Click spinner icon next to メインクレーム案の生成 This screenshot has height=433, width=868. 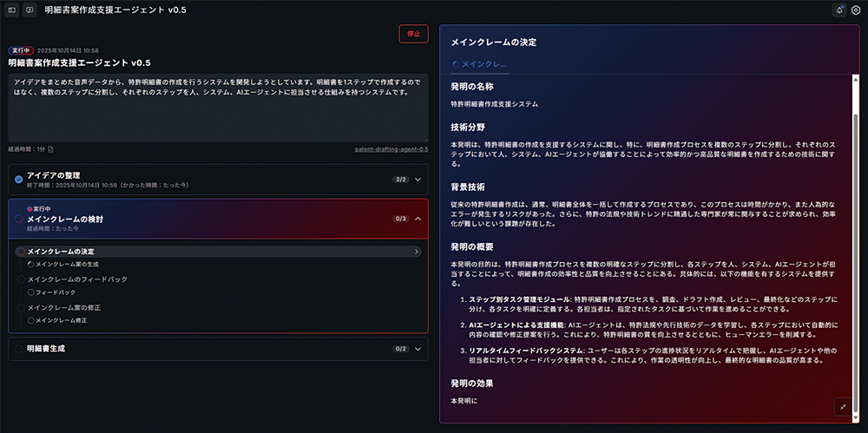(31, 264)
